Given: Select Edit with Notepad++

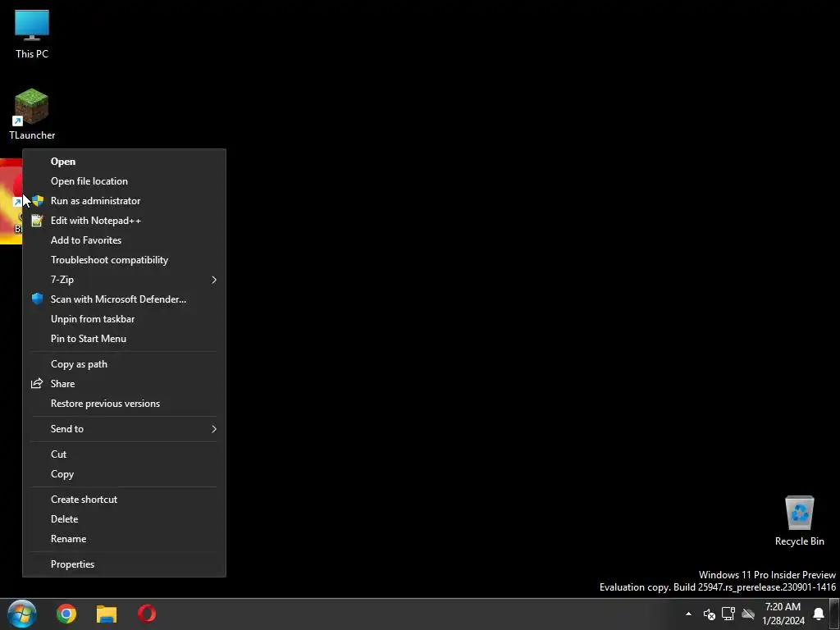Looking at the screenshot, I should click(124, 221).
